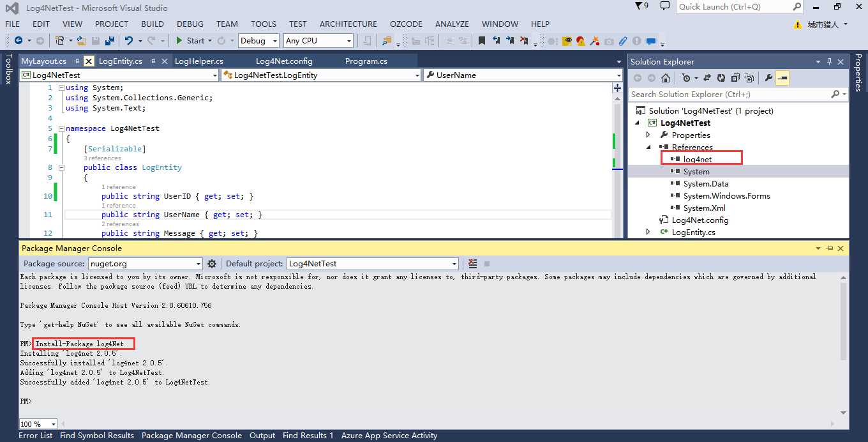Switch to the Find Symbol Results tab
The height and width of the screenshot is (442, 868).
pos(97,436)
